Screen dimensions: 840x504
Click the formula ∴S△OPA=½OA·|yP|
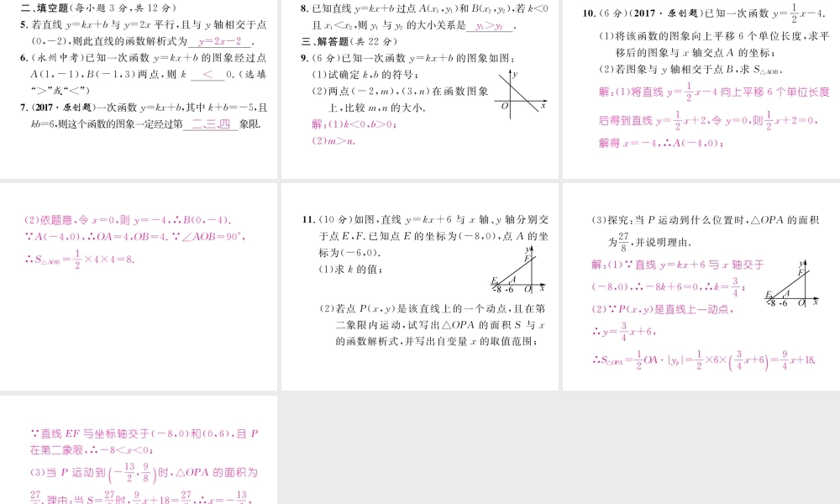pyautogui.click(x=704, y=360)
